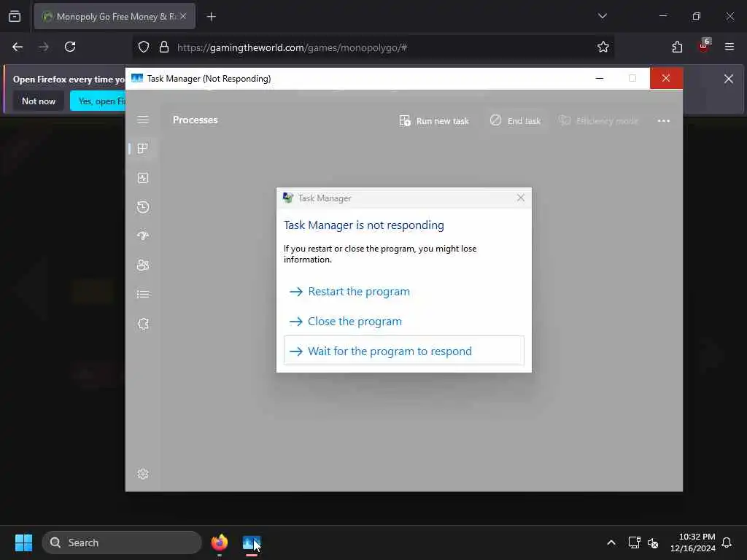Open uBlock extension icon with badge

[x=704, y=46]
